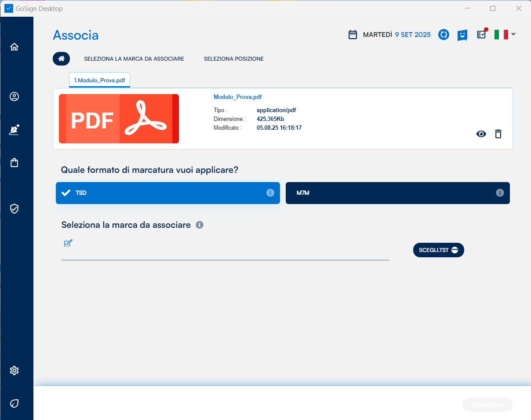Image resolution: width=531 pixels, height=420 pixels.
Task: Click the blue refresh sync icon
Action: pos(444,35)
